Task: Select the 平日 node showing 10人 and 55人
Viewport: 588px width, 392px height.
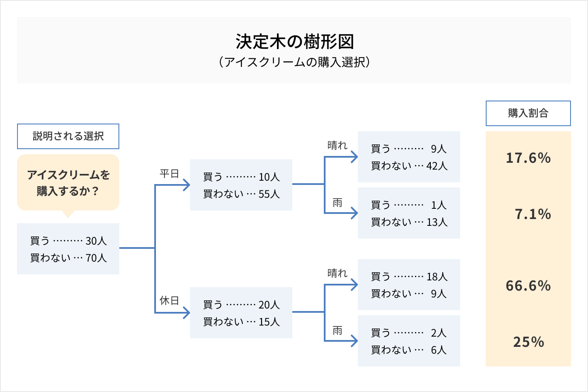Action: coord(241,185)
